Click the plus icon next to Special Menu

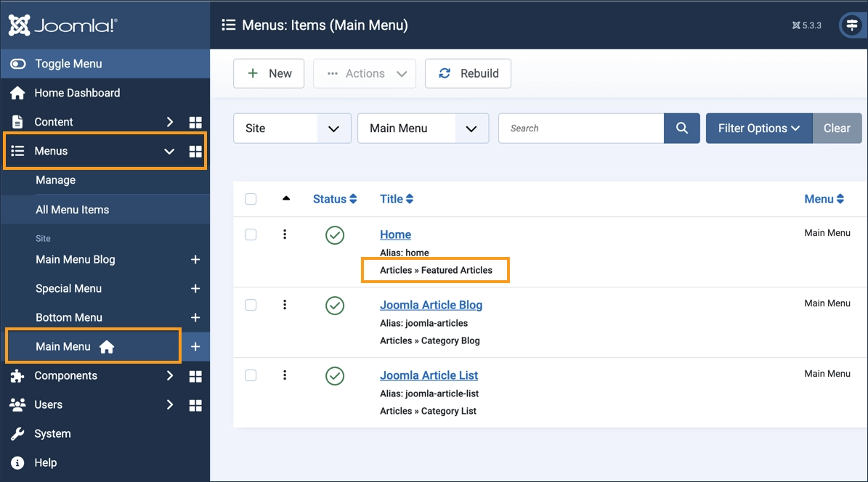[195, 288]
